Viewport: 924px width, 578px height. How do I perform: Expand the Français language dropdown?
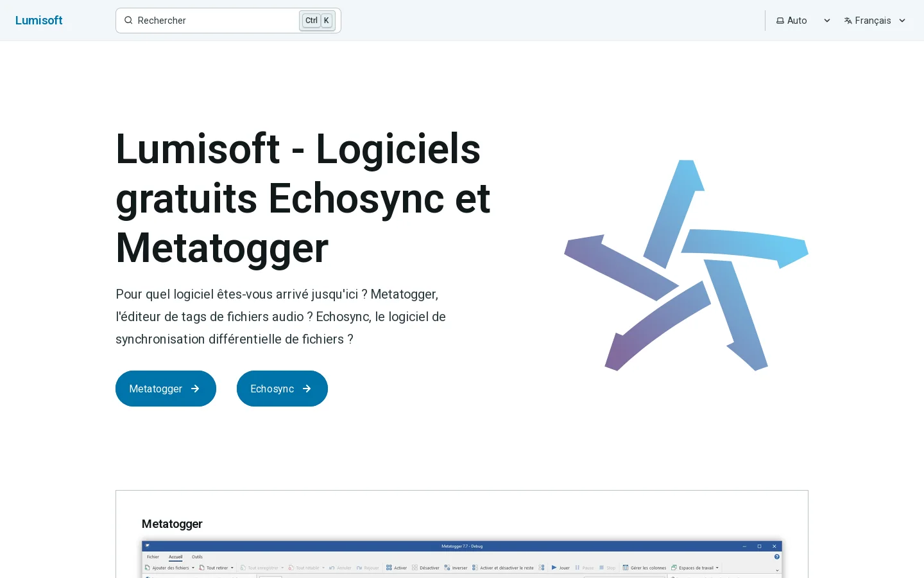(875, 21)
